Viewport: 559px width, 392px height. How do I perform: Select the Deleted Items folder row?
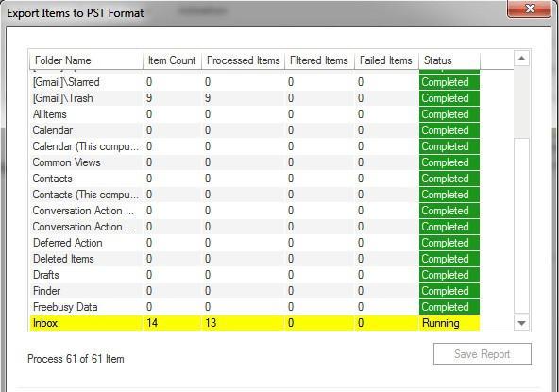tap(255, 259)
